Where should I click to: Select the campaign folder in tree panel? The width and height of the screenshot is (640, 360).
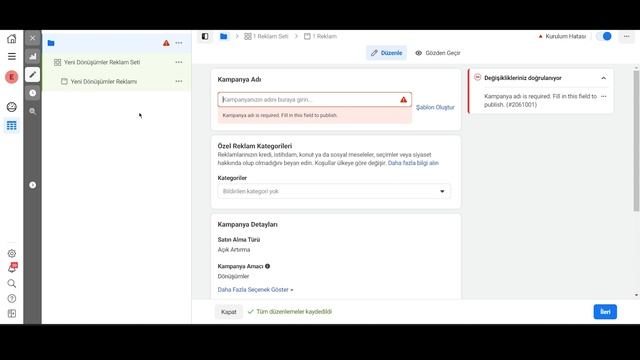(x=51, y=43)
